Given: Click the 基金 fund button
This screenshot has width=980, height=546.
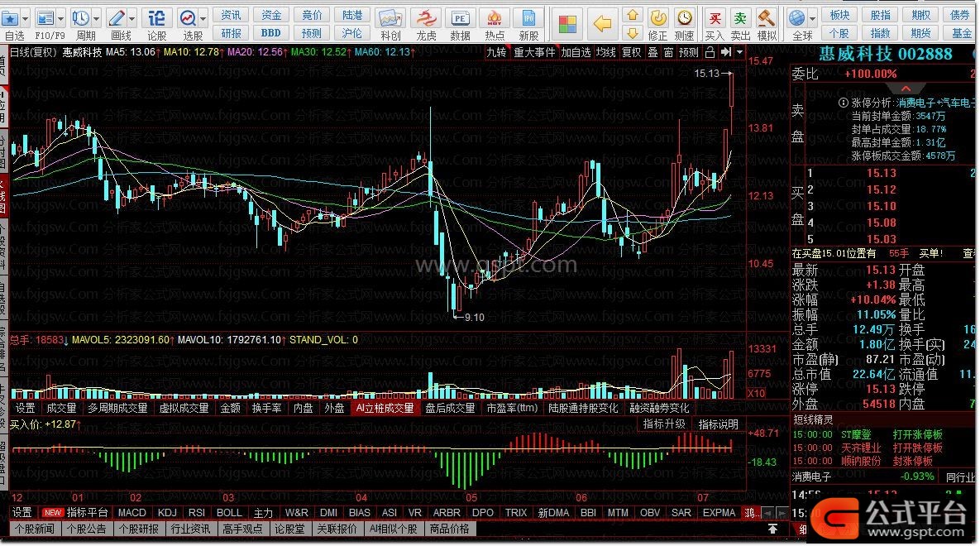Looking at the screenshot, I should 961,33.
